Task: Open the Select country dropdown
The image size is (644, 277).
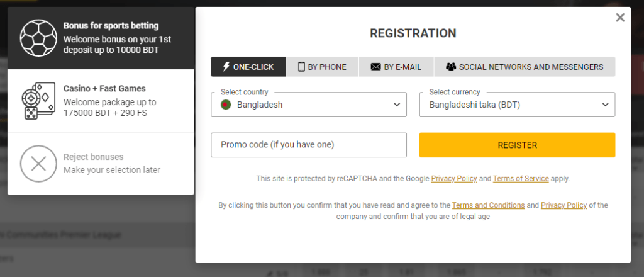Action: click(309, 105)
